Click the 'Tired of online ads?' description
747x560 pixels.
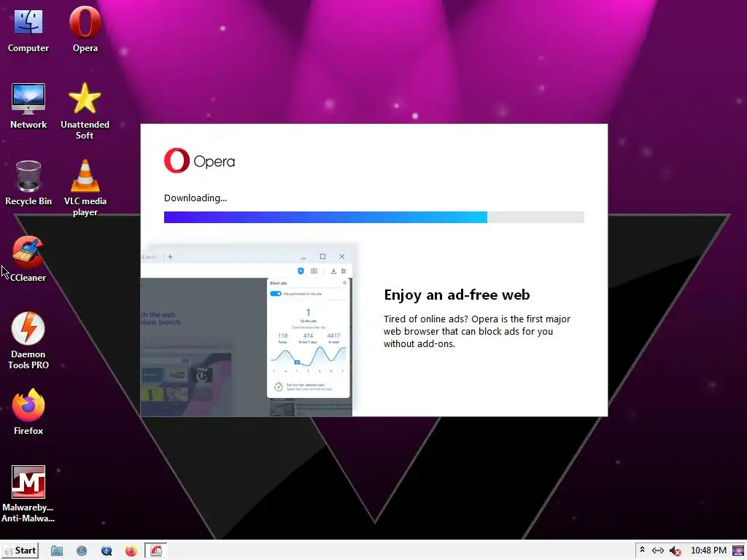point(477,332)
